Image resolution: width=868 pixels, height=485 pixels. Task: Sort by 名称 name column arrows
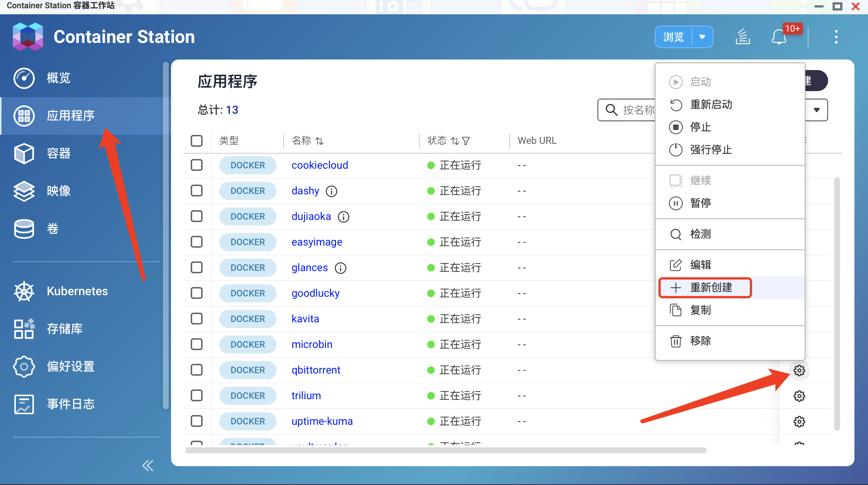(319, 141)
